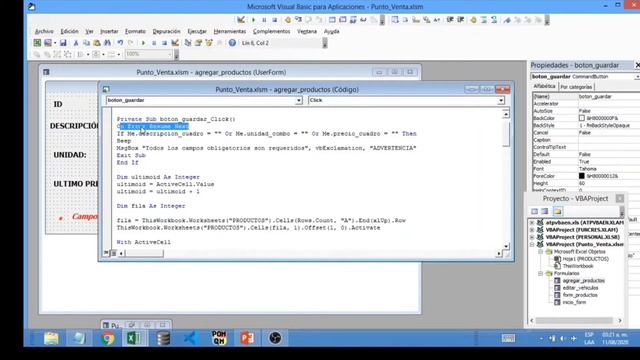Image resolution: width=640 pixels, height=360 pixels.
Task: Open the boton_guardar object dropdown in code window
Action: (x=299, y=100)
